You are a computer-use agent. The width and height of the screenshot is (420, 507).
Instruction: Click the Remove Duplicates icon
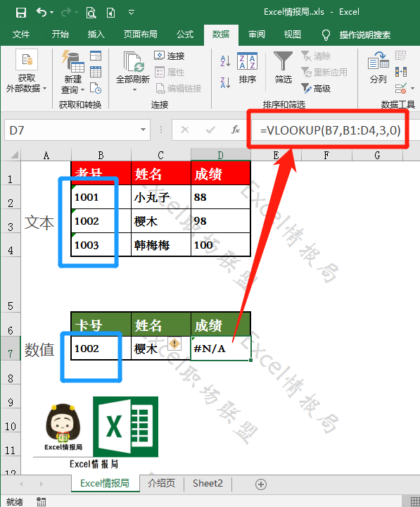tap(400, 72)
